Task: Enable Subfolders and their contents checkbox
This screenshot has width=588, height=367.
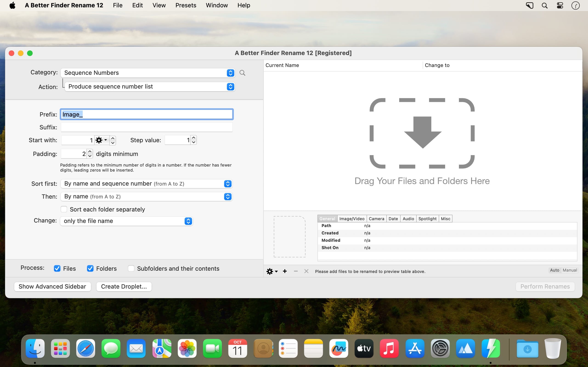Action: click(x=131, y=268)
